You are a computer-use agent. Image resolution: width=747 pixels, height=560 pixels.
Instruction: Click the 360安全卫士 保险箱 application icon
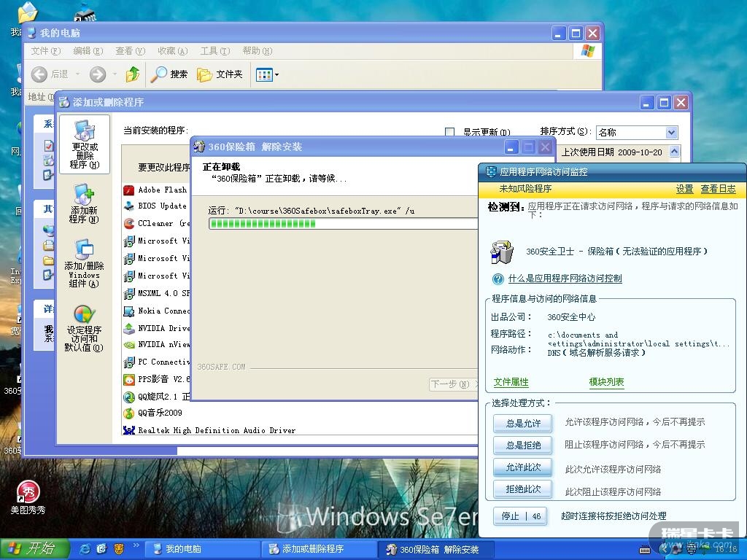502,252
